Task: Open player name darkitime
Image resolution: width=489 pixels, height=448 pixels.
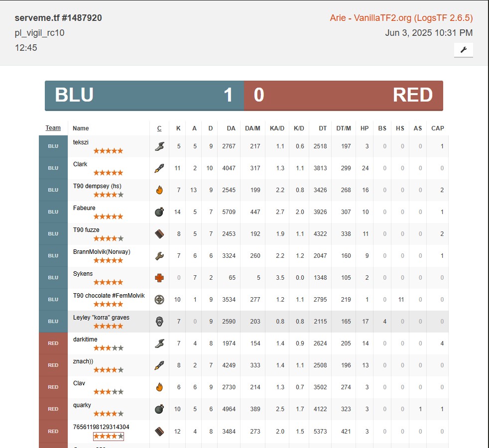Action: coord(85,339)
